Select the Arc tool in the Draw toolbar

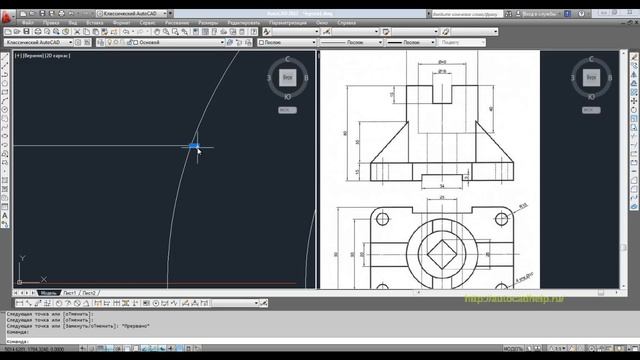tap(5, 101)
